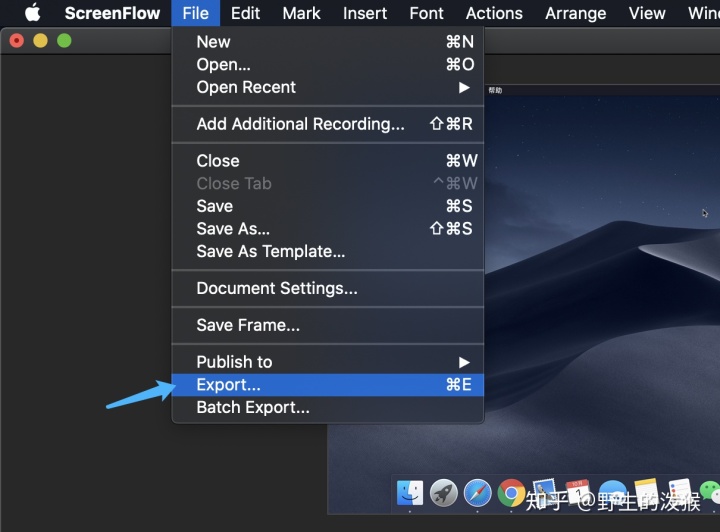Click the red close window button
Viewport: 720px width, 532px height.
[17, 41]
